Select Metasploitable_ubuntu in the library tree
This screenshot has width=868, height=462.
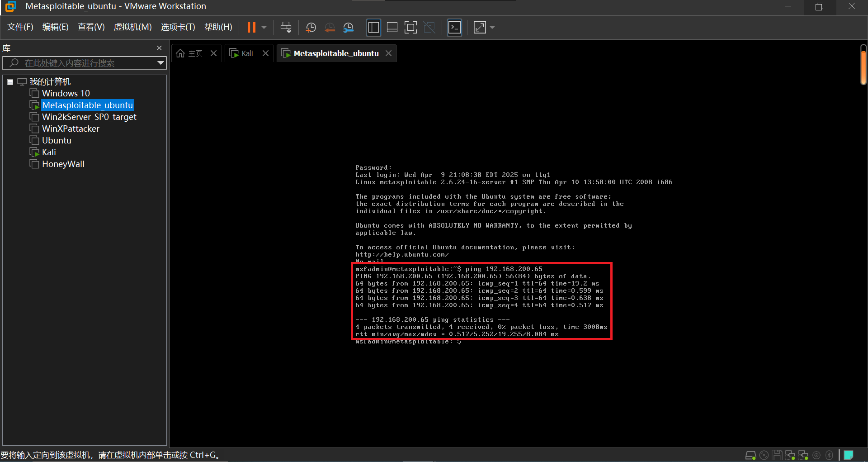coord(87,105)
